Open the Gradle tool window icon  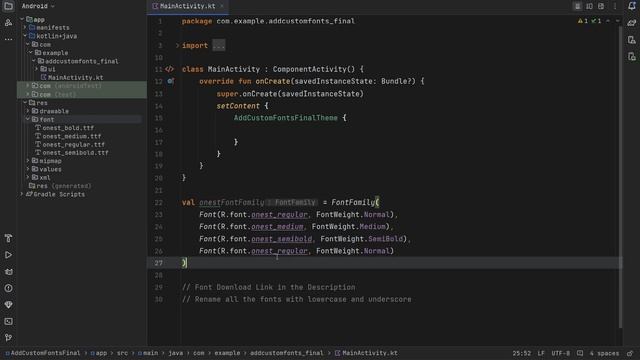[x=632, y=23]
